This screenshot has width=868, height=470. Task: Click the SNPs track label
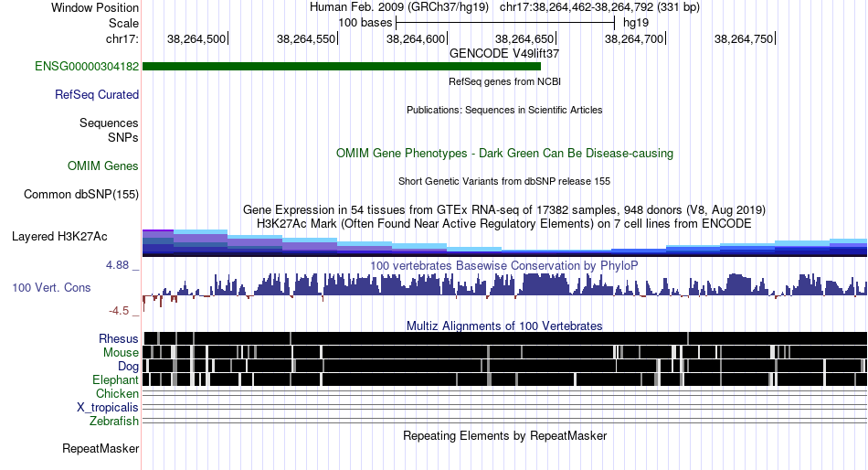tap(123, 137)
